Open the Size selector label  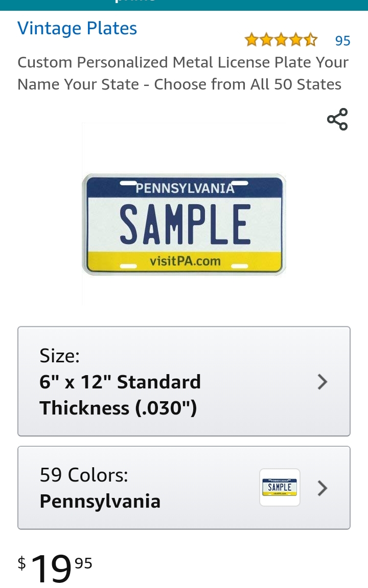(x=60, y=356)
